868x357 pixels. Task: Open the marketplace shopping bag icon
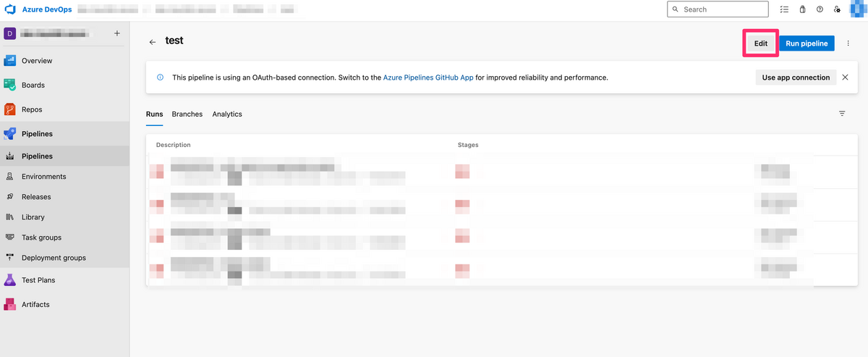(x=802, y=9)
